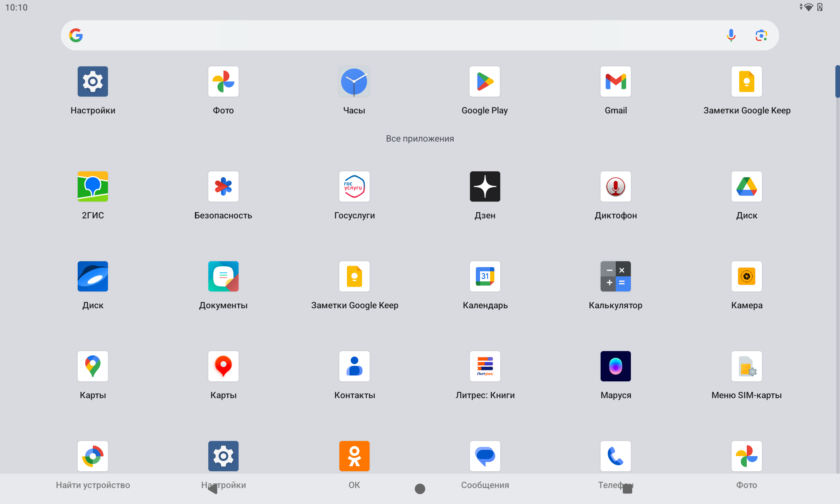Screen dimensions: 840x504
Task: Open Литрес: Книги app
Action: tap(485, 366)
